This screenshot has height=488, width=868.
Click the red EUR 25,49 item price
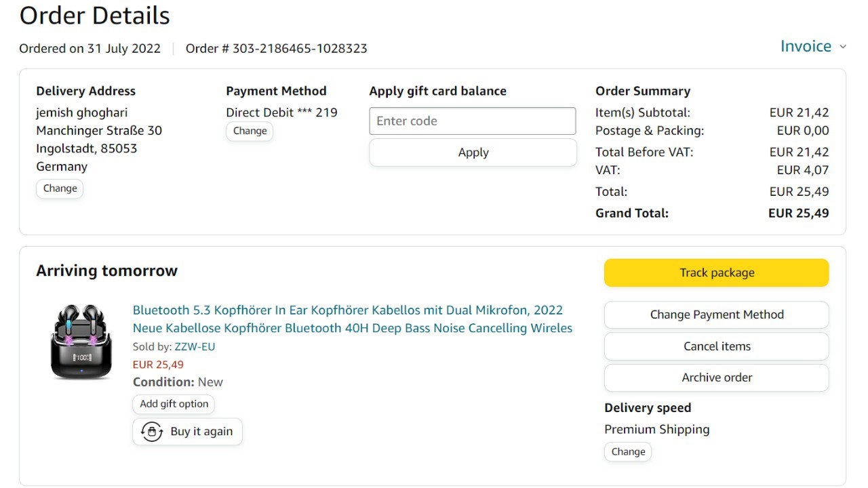click(x=158, y=365)
